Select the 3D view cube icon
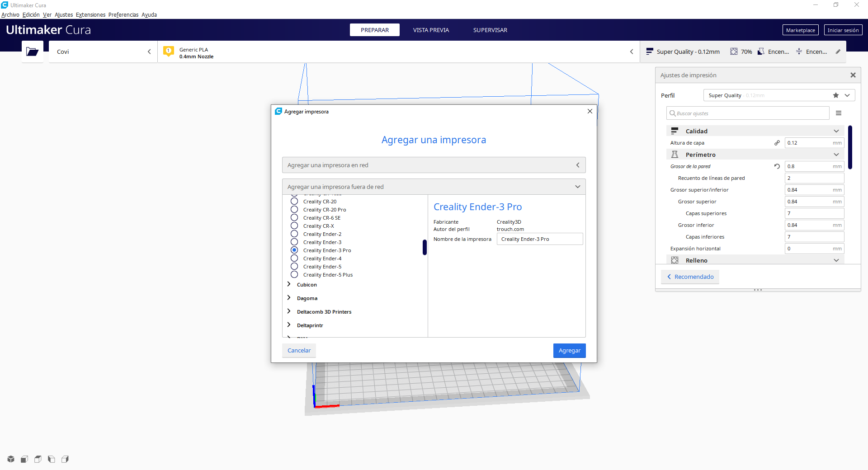The width and height of the screenshot is (868, 470). click(11, 459)
